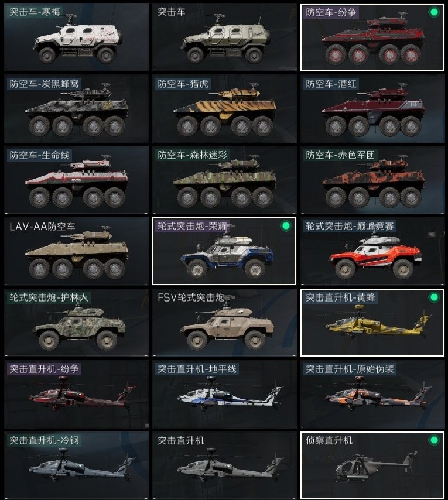Select the 突击车-寒梅 white vehicle skin
448x500 pixels.
coord(76,37)
